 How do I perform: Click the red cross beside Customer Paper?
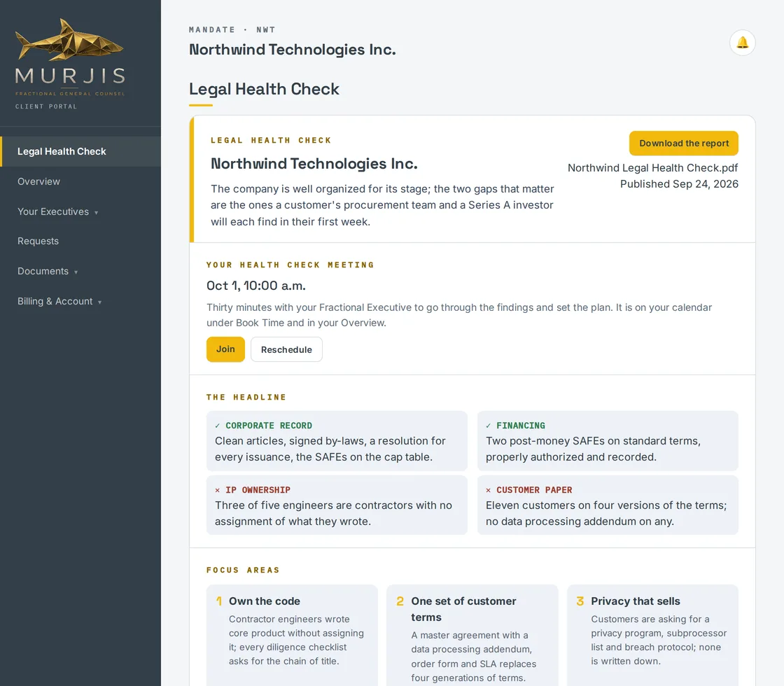tap(489, 491)
